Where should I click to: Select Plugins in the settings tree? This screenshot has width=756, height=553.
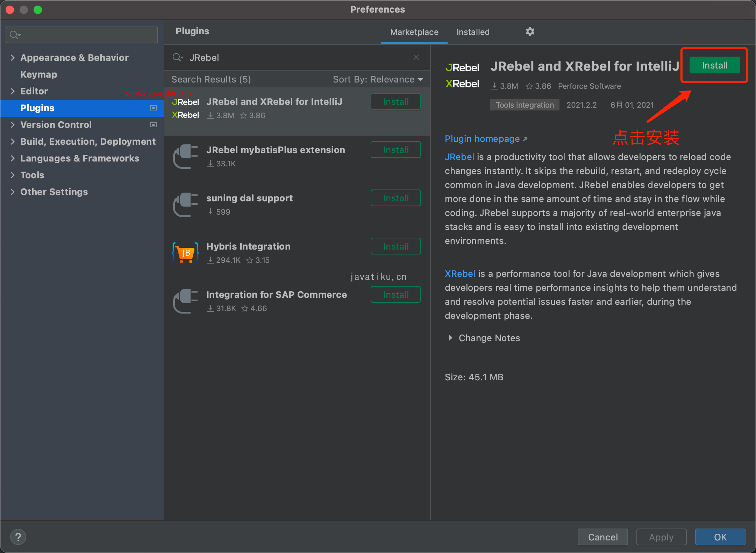pos(82,108)
